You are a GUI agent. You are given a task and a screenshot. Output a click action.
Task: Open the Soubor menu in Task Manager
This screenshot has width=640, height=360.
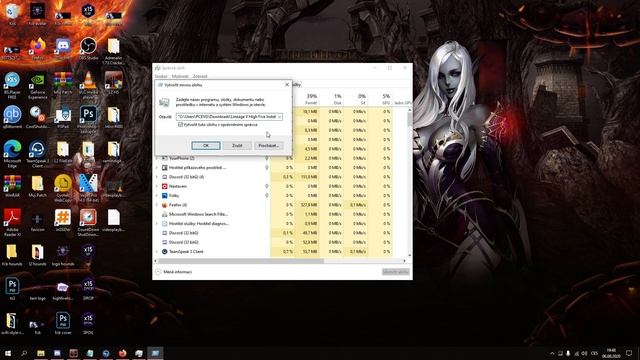(161, 76)
